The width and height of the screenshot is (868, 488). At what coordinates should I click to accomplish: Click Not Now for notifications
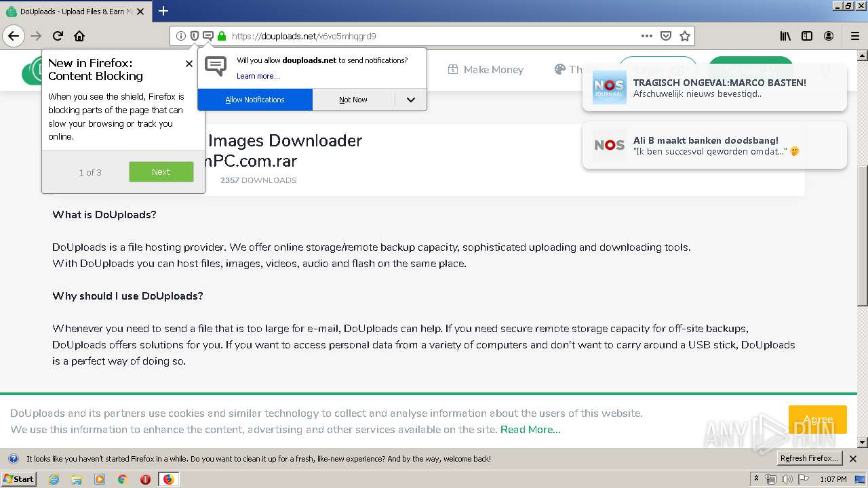[353, 100]
